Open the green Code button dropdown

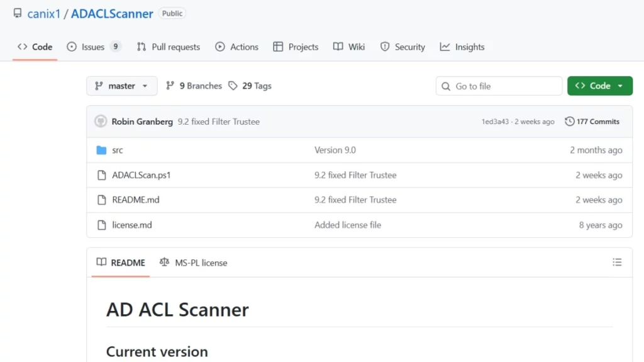pos(599,86)
